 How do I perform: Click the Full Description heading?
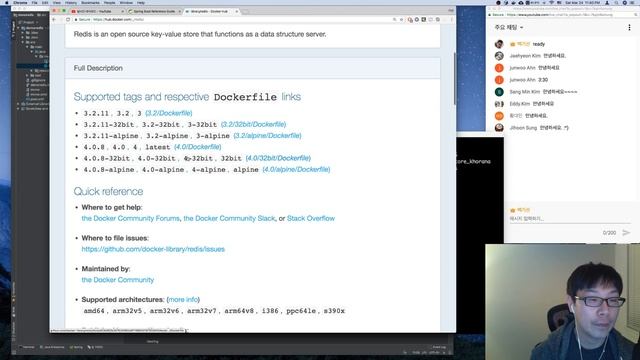pyautogui.click(x=98, y=68)
